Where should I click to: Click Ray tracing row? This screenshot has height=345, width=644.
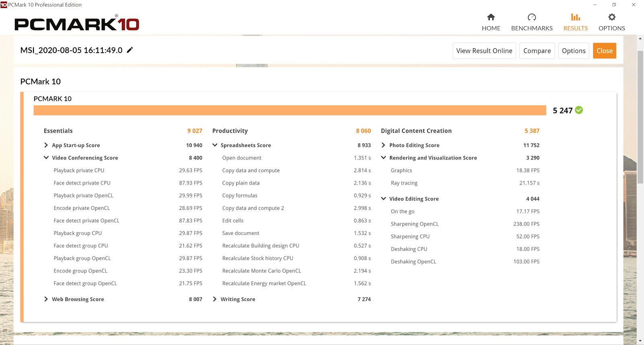click(465, 183)
